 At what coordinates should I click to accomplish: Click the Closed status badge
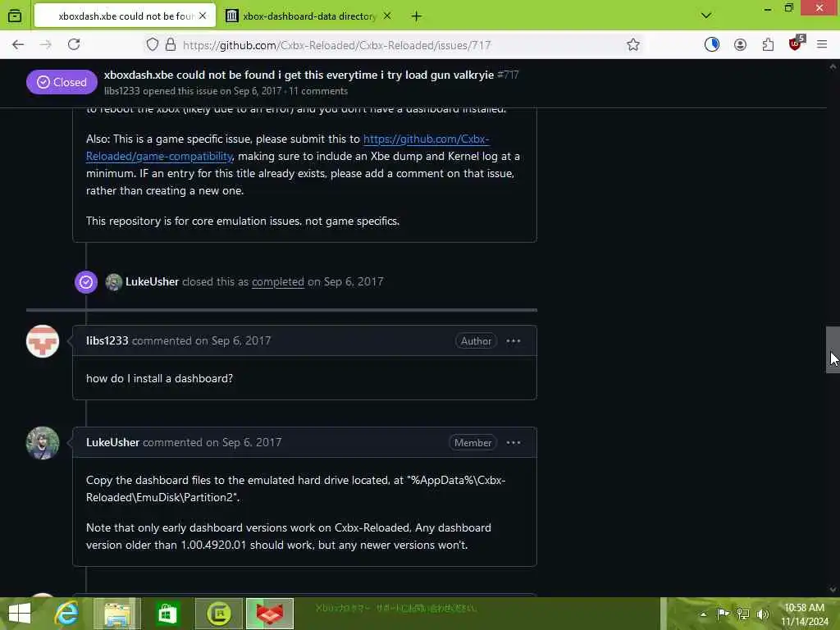tap(62, 82)
